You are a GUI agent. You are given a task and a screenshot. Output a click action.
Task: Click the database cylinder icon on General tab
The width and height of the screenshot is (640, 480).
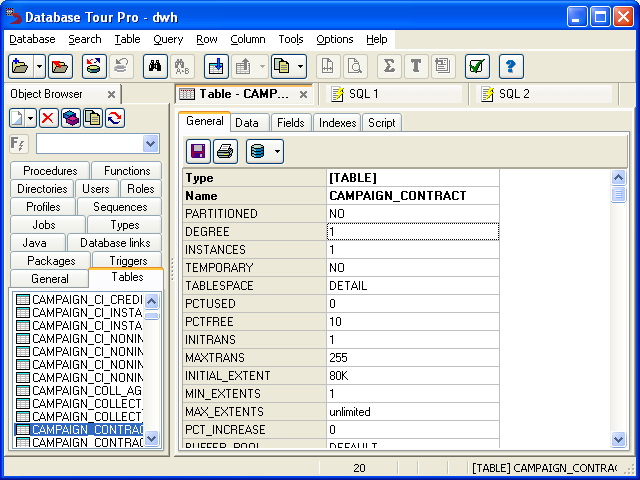pos(258,151)
